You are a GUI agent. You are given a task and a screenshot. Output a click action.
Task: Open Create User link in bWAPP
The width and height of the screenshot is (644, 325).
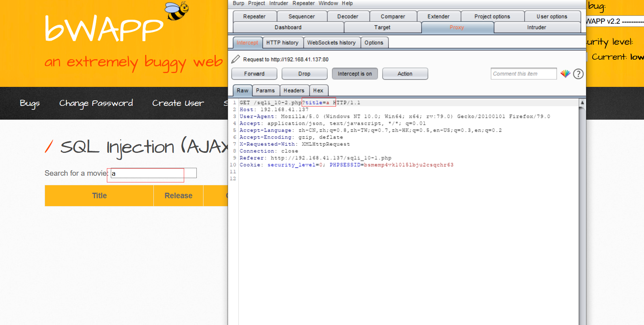(x=178, y=103)
